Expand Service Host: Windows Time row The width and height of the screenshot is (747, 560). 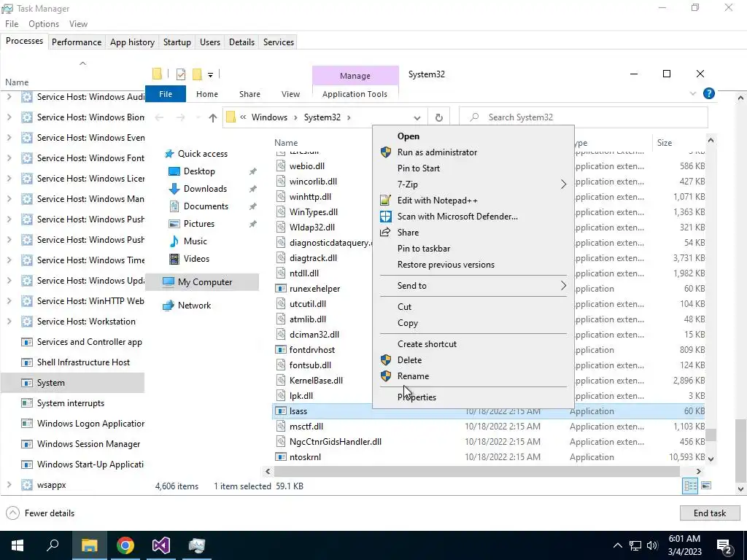9,260
